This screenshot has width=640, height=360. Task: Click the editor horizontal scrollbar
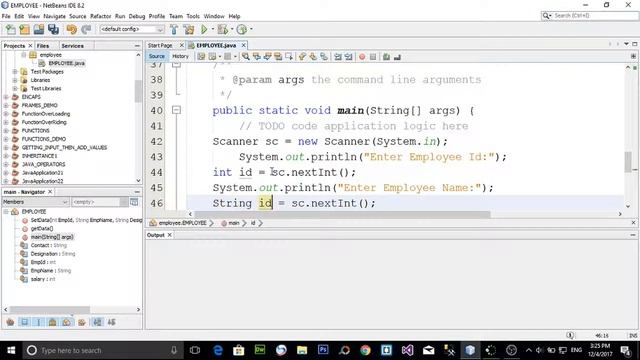tap(342, 214)
